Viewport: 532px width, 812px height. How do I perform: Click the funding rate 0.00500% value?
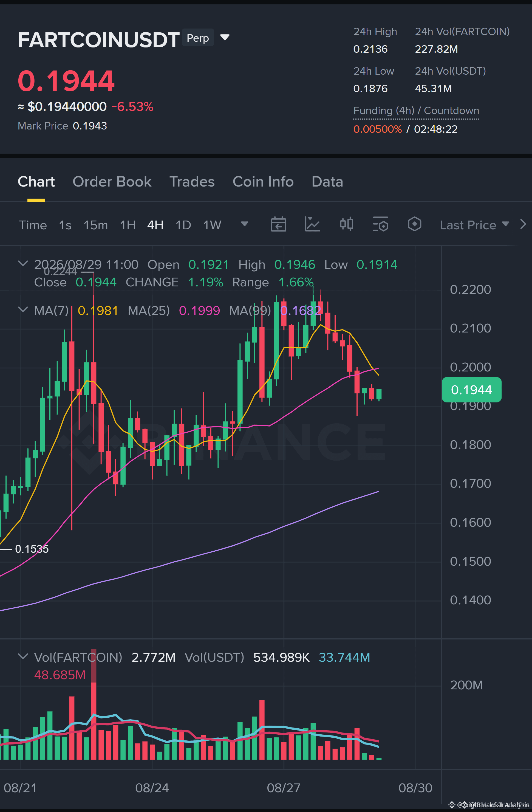(378, 129)
